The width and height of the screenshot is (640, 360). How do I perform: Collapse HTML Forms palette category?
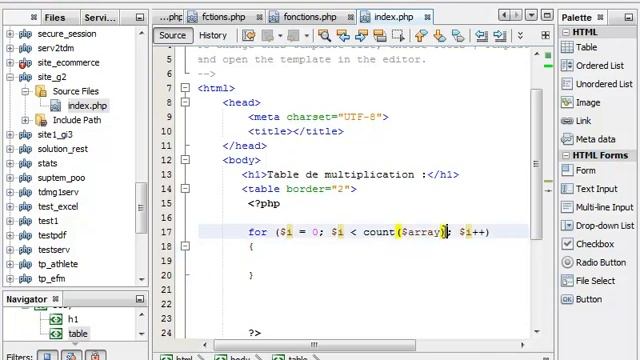[566, 156]
